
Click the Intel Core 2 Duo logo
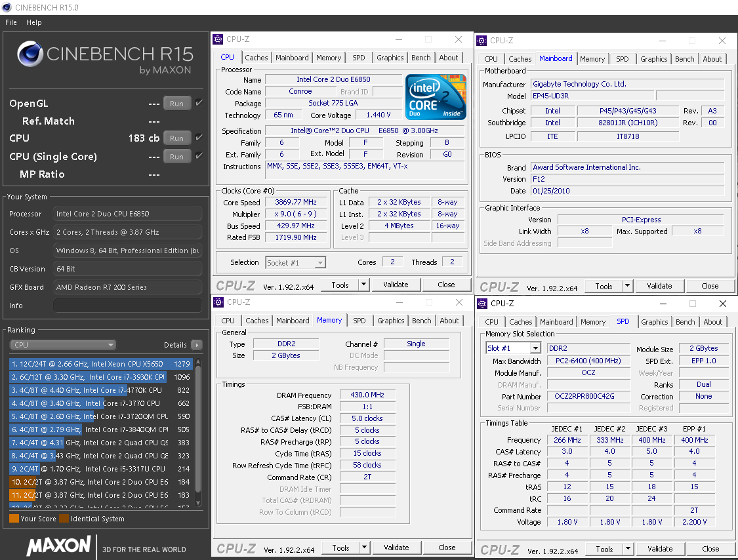[436, 96]
